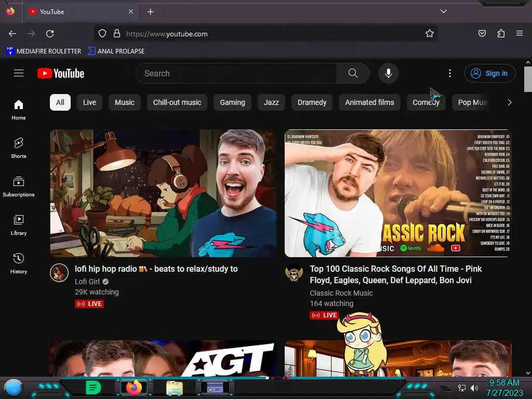Select the Jazz filter chip
The height and width of the screenshot is (399, 532).
(x=271, y=102)
